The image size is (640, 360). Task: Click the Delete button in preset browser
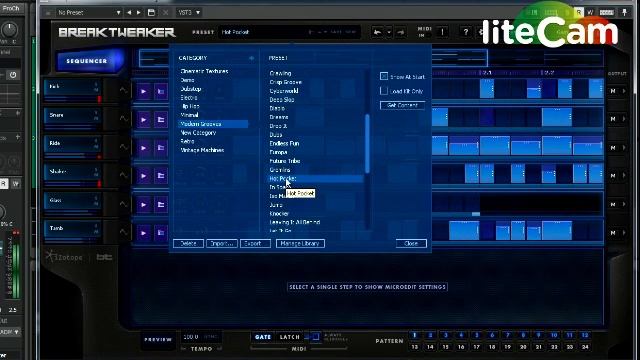click(x=188, y=243)
